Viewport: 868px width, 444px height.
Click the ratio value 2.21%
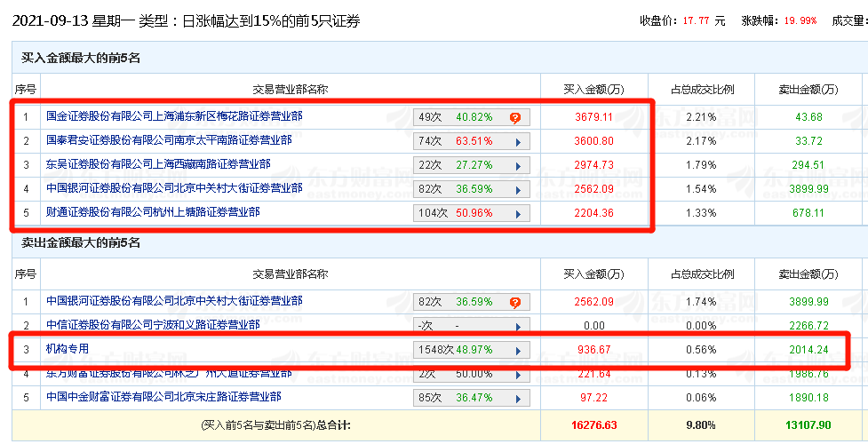(701, 117)
